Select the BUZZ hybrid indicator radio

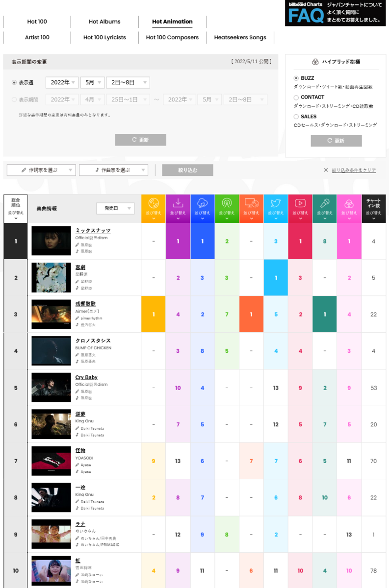296,78
